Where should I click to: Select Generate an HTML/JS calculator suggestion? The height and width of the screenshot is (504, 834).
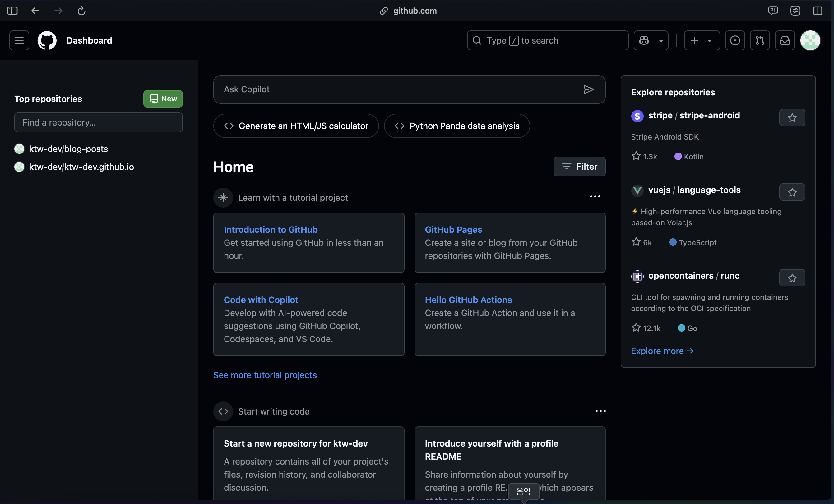tap(296, 126)
